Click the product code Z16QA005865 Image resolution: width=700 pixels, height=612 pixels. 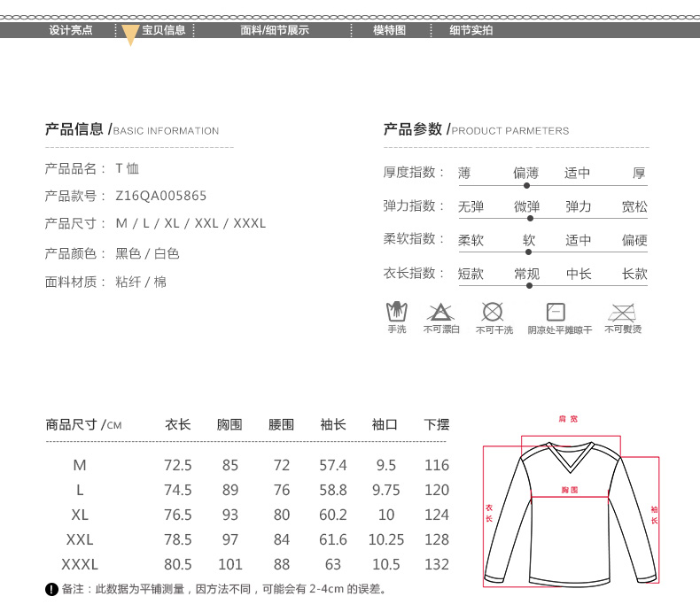[161, 196]
